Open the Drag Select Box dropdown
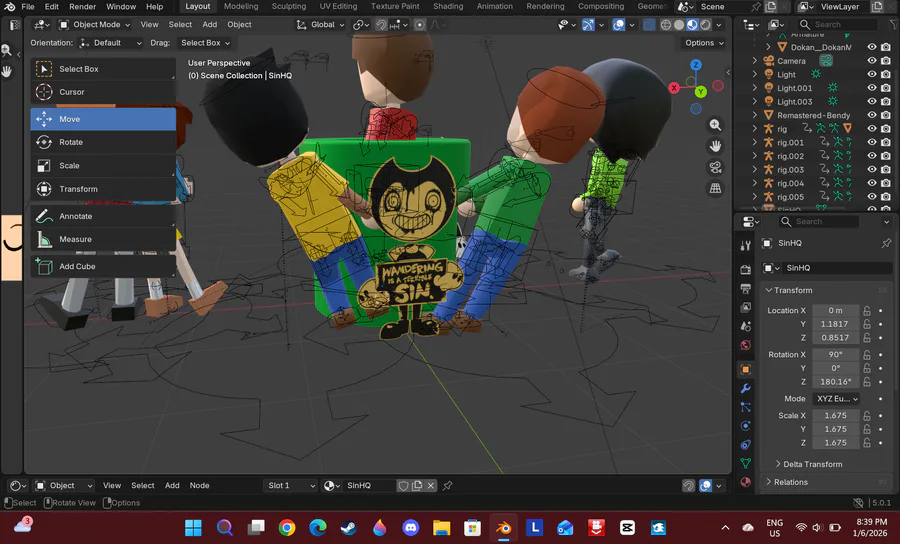The height and width of the screenshot is (544, 900). coord(204,43)
